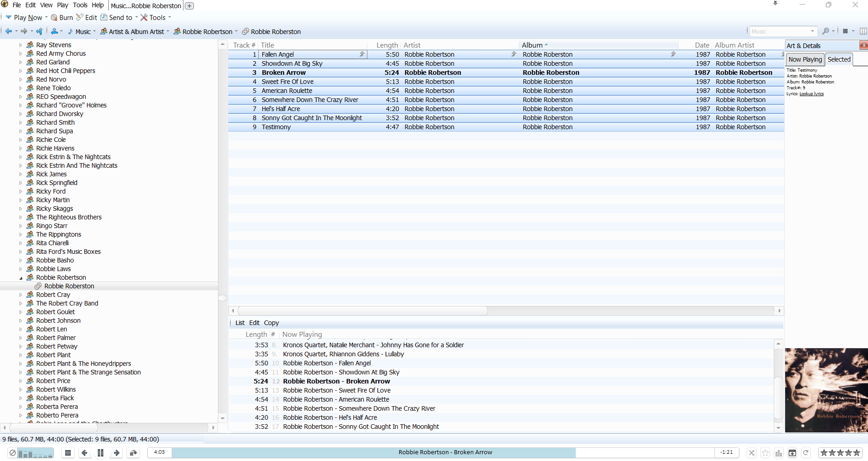This screenshot has width=868, height=461.
Task: Expand the Robert Plant tree node
Action: pyautogui.click(x=21, y=355)
